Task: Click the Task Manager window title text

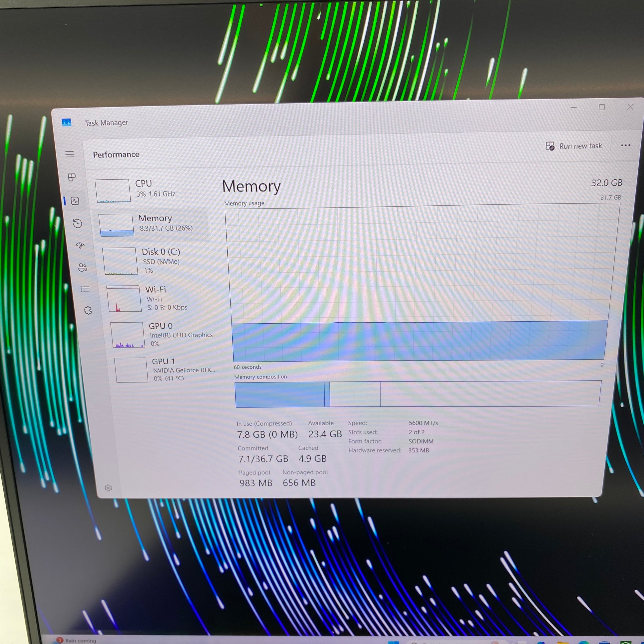Action: 106,123
